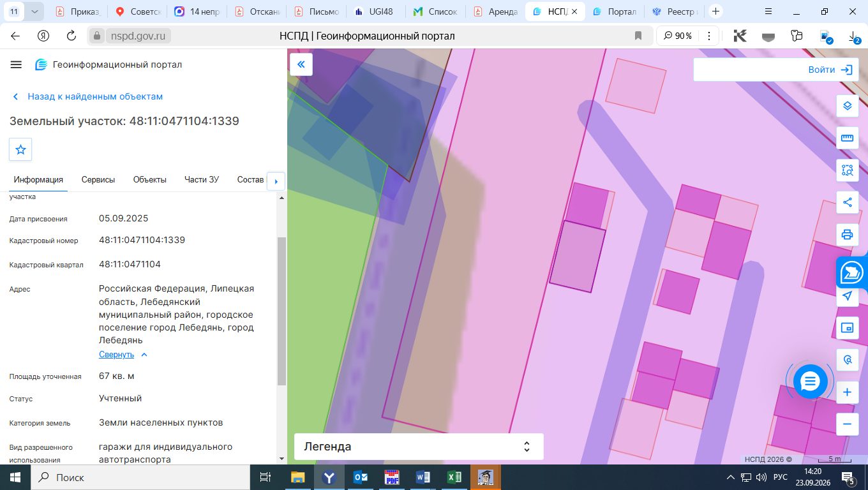The width and height of the screenshot is (868, 490).
Task: Activate the area search selection tool
Action: (847, 170)
